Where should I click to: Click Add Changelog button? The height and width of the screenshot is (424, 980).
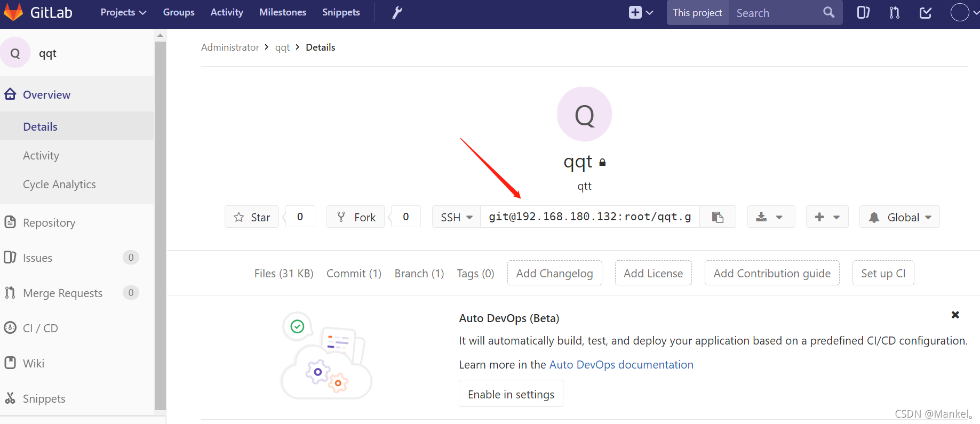pyautogui.click(x=554, y=273)
